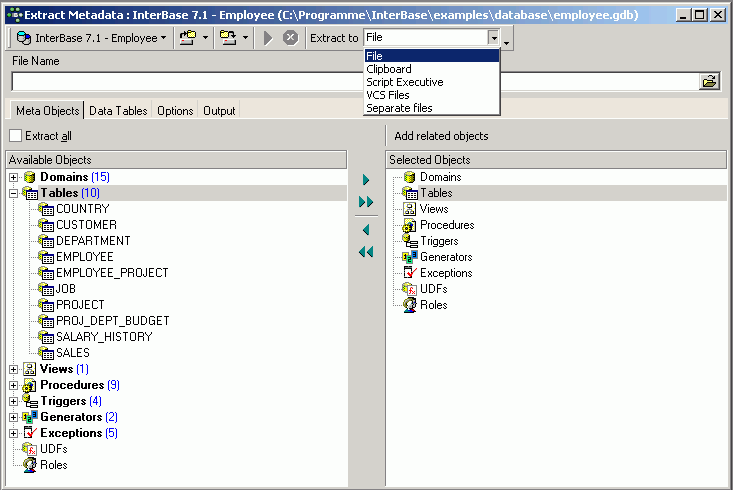Open the InterBase 7.1 - Employee database dropdown arrow

163,38
